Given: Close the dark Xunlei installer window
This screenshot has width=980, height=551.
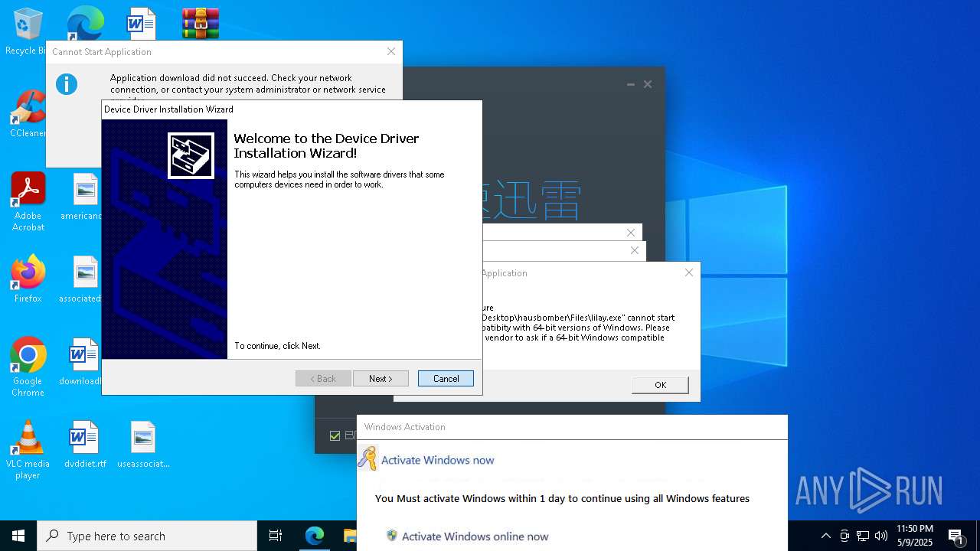Looking at the screenshot, I should click(648, 84).
